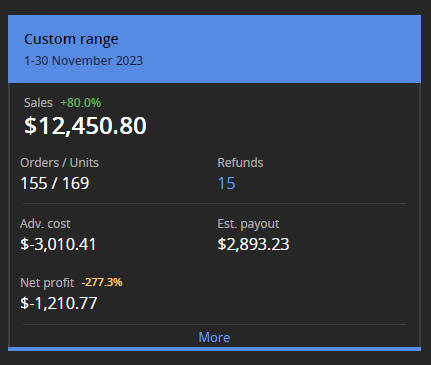Click the Net profit label
Viewport: 431px width, 365px height.
(47, 283)
